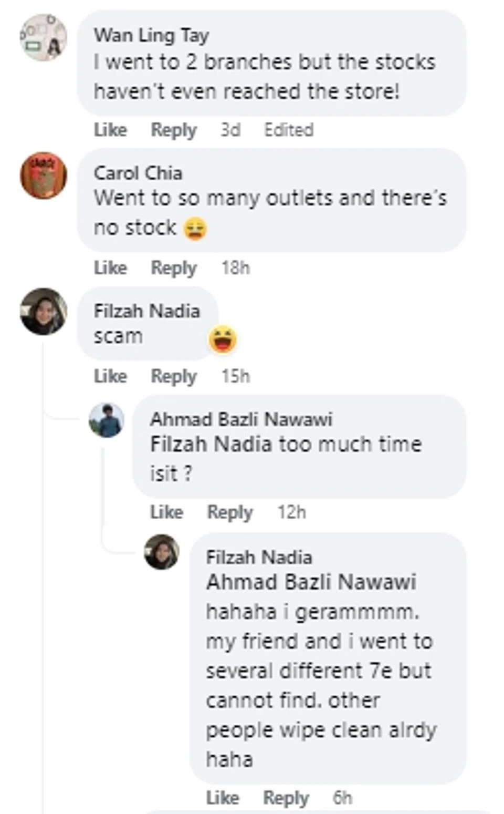Reply to Wan Ling Tay's comment
The width and height of the screenshot is (504, 814).
pos(174,130)
